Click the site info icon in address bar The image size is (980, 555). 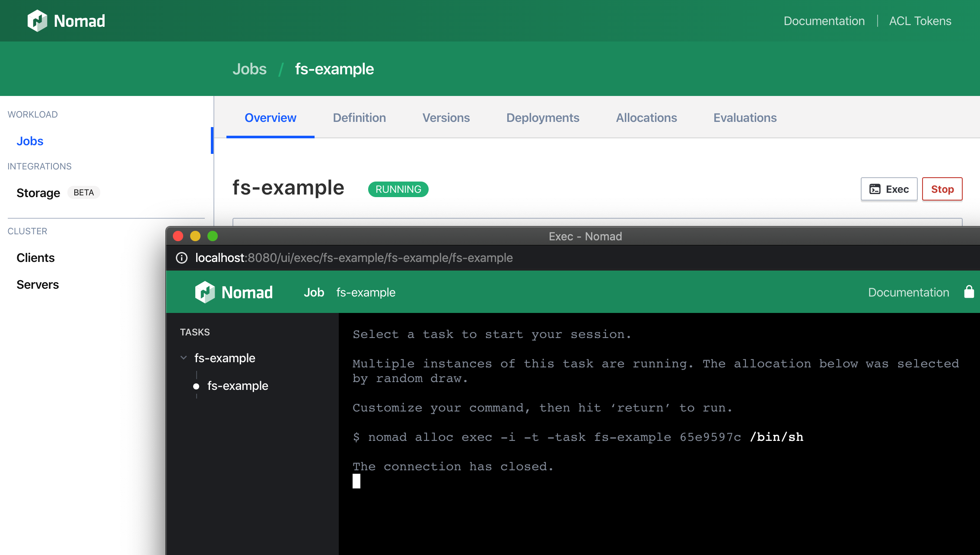pyautogui.click(x=181, y=258)
